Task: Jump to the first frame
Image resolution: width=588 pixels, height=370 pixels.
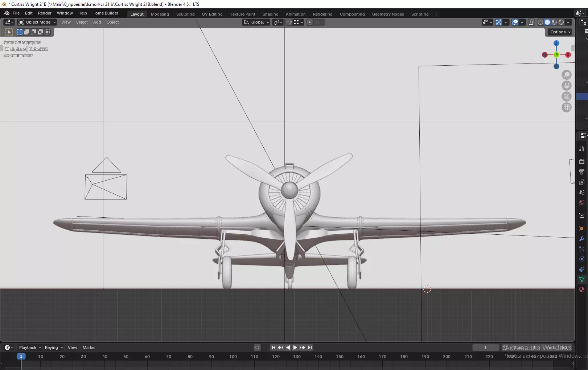Action: click(274, 348)
